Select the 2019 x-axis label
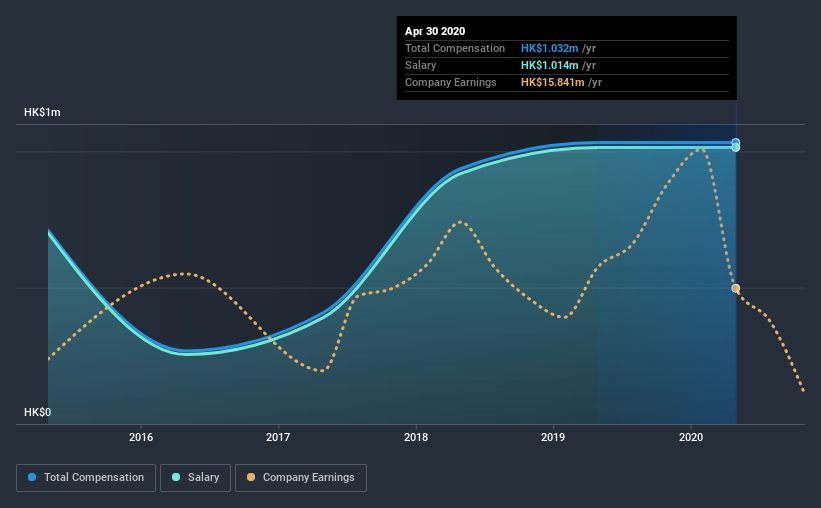821x508 pixels. 553,437
